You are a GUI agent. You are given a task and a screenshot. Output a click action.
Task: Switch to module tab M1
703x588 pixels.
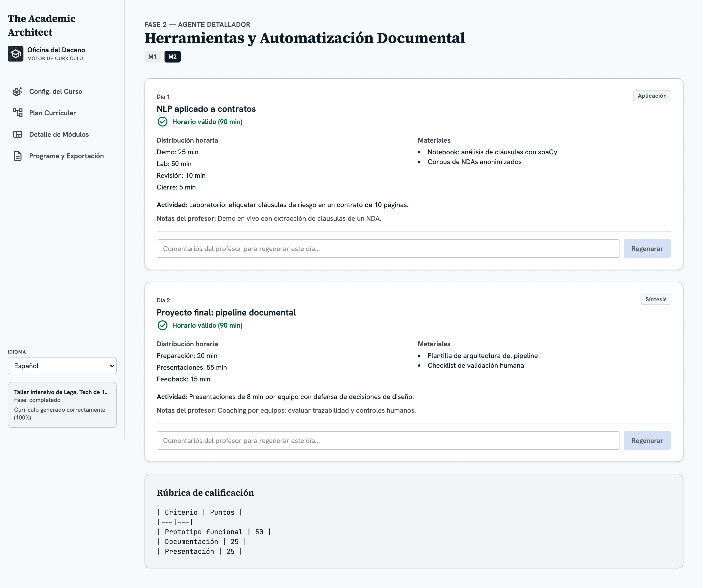pos(152,57)
